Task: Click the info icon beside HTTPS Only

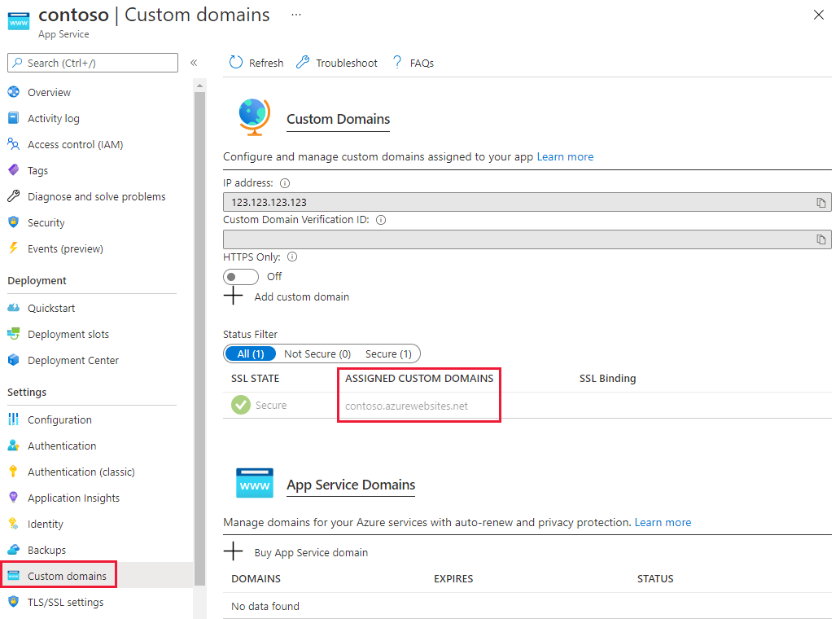Action: click(292, 257)
